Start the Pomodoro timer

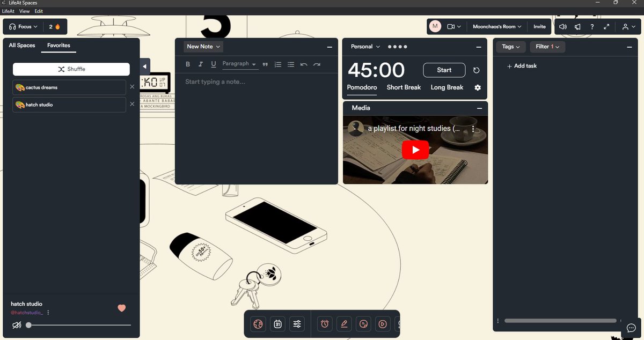(x=444, y=70)
